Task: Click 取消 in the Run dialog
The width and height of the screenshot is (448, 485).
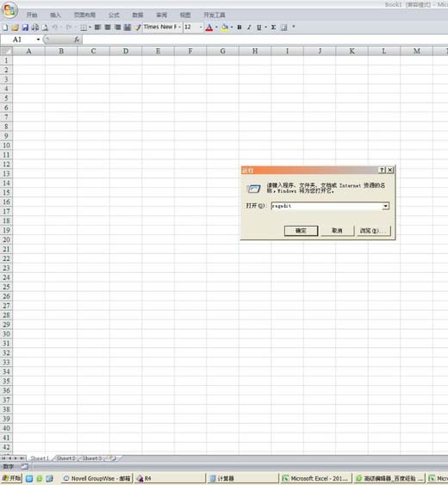Action: tap(337, 231)
